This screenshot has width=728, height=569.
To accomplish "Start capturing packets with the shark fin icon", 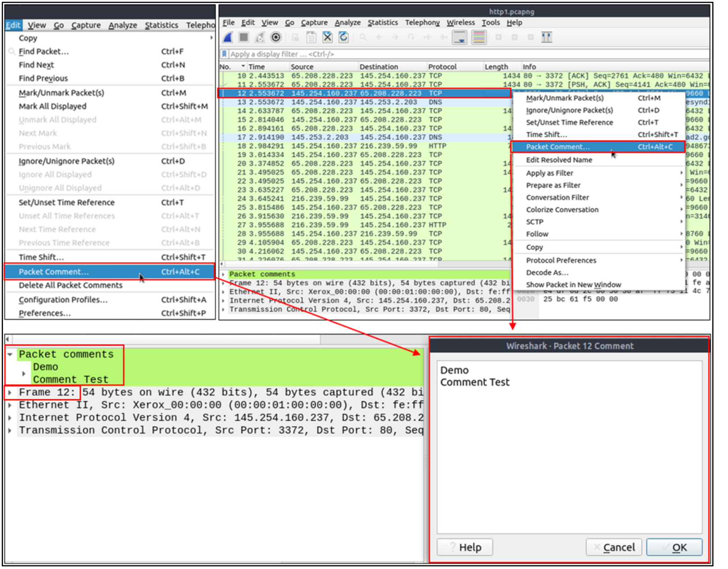I will (228, 37).
